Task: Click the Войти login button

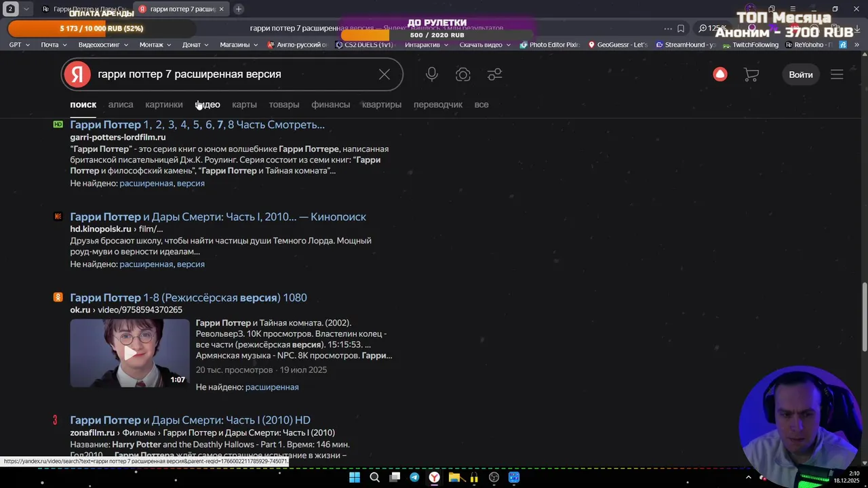Action: click(801, 75)
